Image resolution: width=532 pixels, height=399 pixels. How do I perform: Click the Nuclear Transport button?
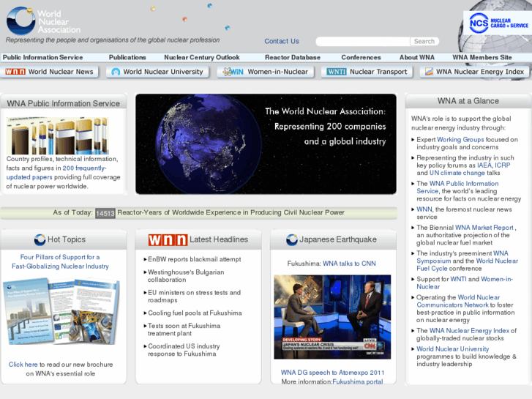tap(367, 72)
